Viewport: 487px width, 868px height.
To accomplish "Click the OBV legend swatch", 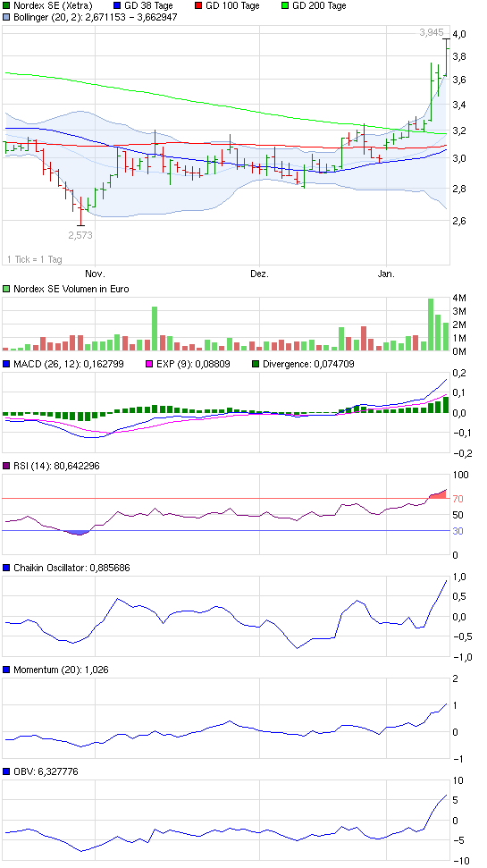I will pos(6,771).
